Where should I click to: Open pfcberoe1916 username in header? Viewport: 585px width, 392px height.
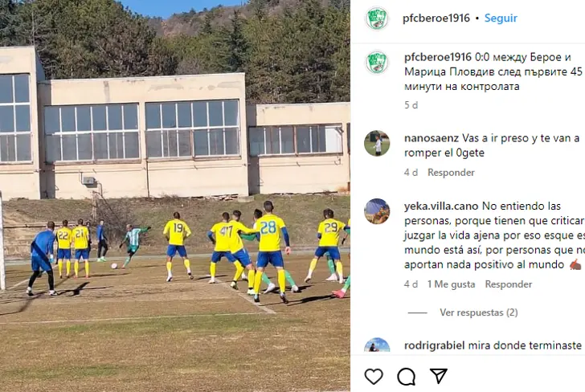pyautogui.click(x=436, y=18)
